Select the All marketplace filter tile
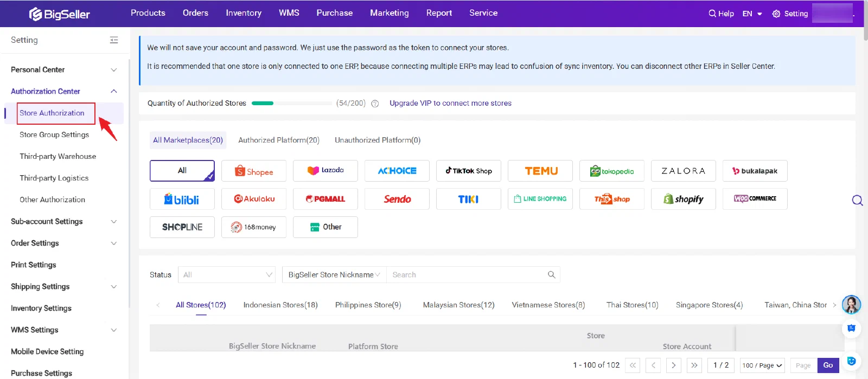 click(182, 171)
